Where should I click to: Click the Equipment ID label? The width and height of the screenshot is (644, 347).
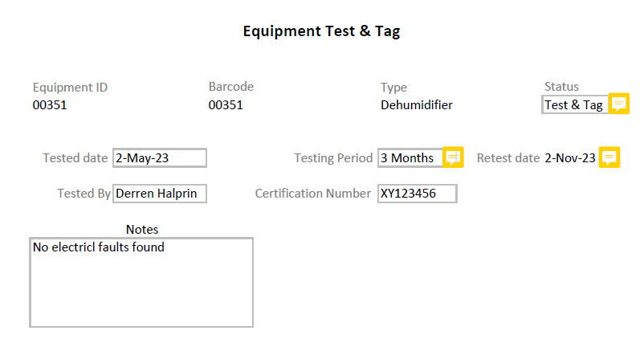[70, 88]
